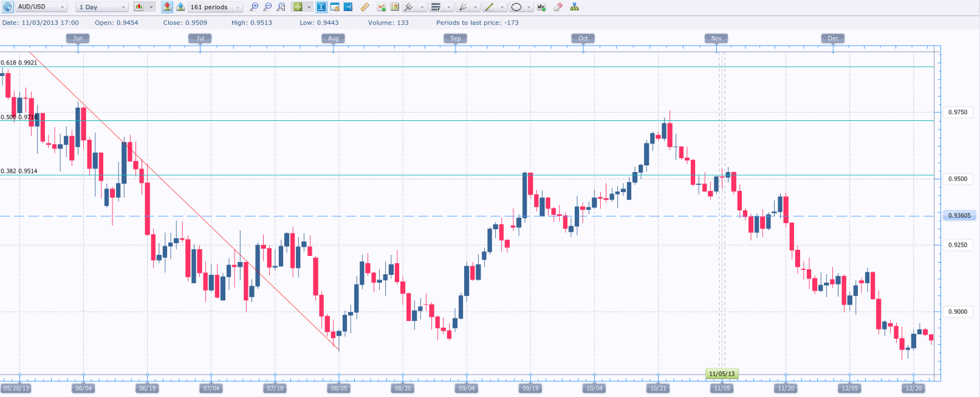Image resolution: width=980 pixels, height=397 pixels.
Task: Click the 10/21 date axis label
Action: [x=658, y=388]
